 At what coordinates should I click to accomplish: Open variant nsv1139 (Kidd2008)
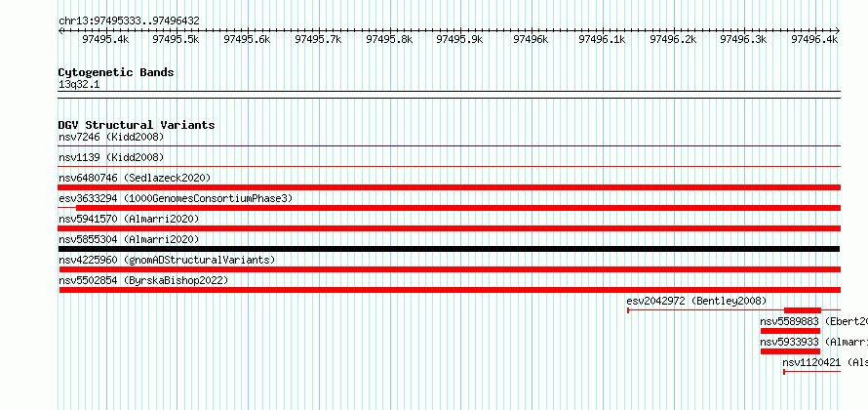(x=111, y=157)
